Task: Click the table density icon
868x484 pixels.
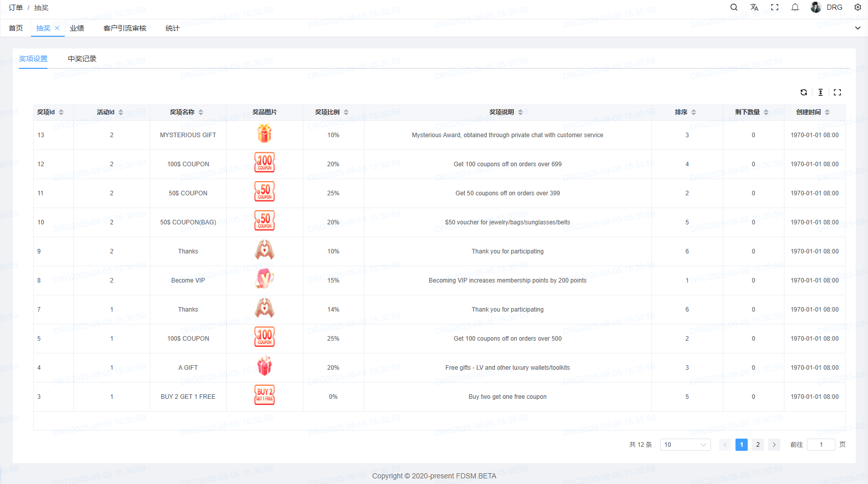Action: [x=821, y=92]
